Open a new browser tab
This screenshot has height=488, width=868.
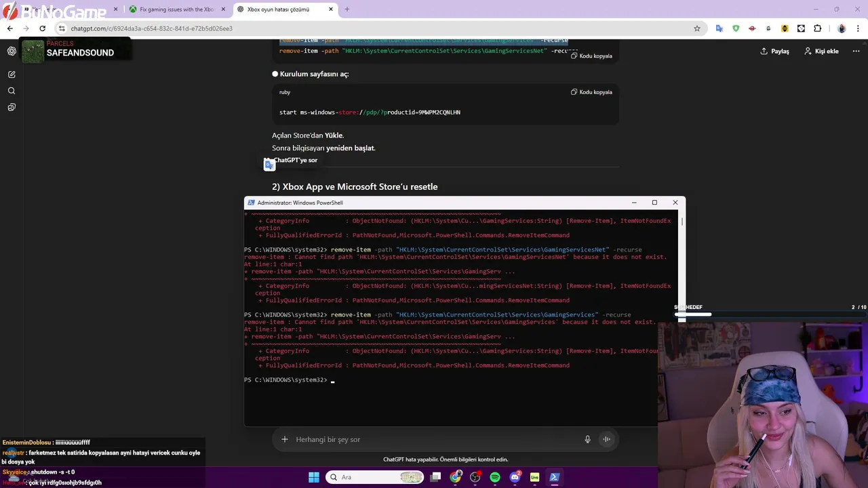[347, 9]
